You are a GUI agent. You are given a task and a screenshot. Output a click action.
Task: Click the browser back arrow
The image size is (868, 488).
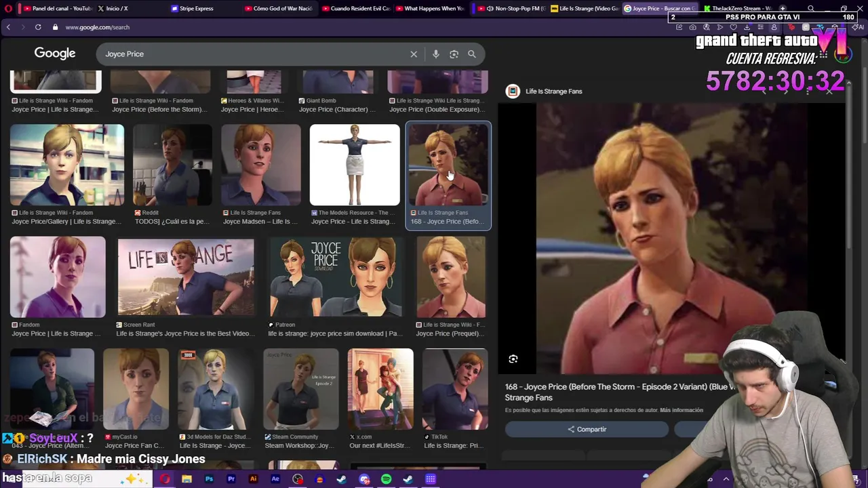8,27
